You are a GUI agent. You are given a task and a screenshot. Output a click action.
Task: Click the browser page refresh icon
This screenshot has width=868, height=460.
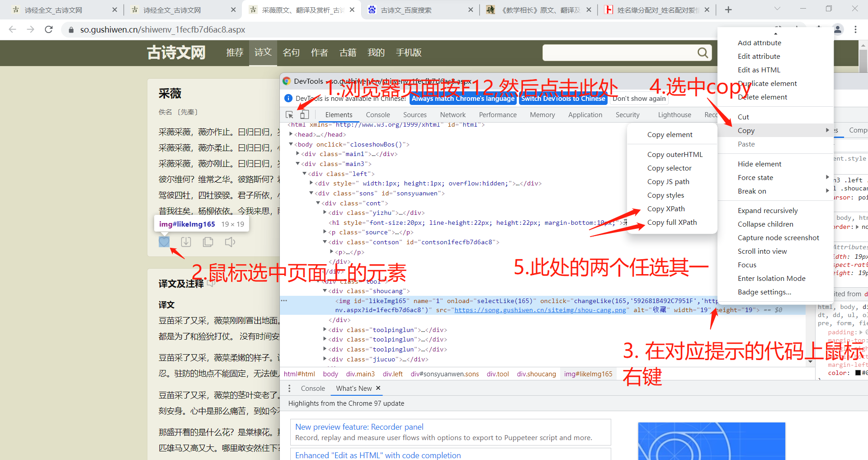pos(48,29)
